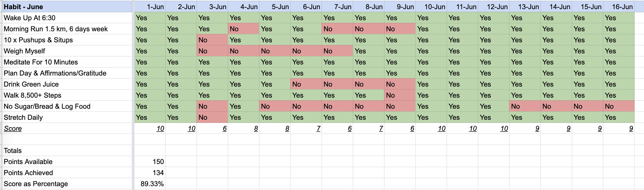The image size is (644, 190).
Task: Select Walk 8,500+ Steps "No" on 9-Jun
Action: click(399, 95)
